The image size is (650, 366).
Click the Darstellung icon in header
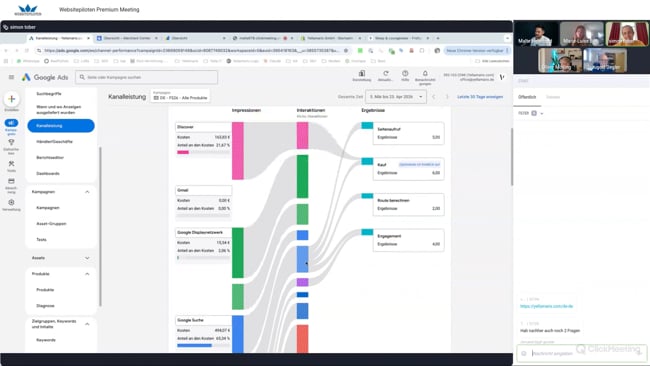(361, 73)
